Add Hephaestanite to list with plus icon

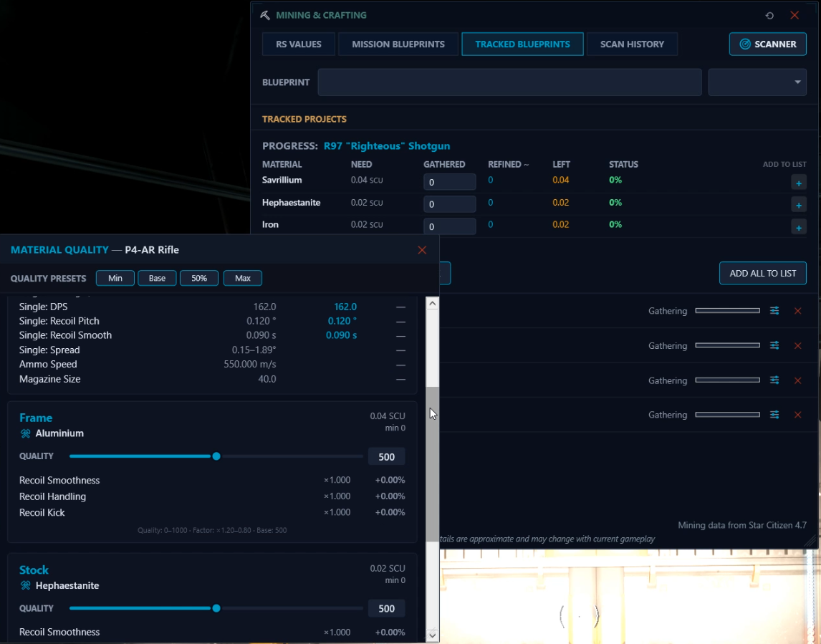click(x=799, y=205)
